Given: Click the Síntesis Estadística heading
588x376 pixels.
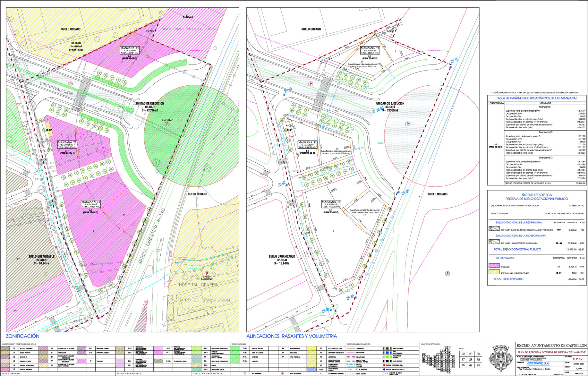Looking at the screenshot, I should tap(537, 195).
